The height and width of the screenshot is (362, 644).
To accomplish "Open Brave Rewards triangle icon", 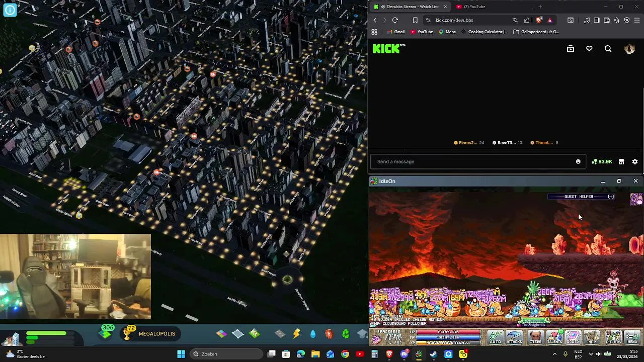I will click(x=550, y=20).
